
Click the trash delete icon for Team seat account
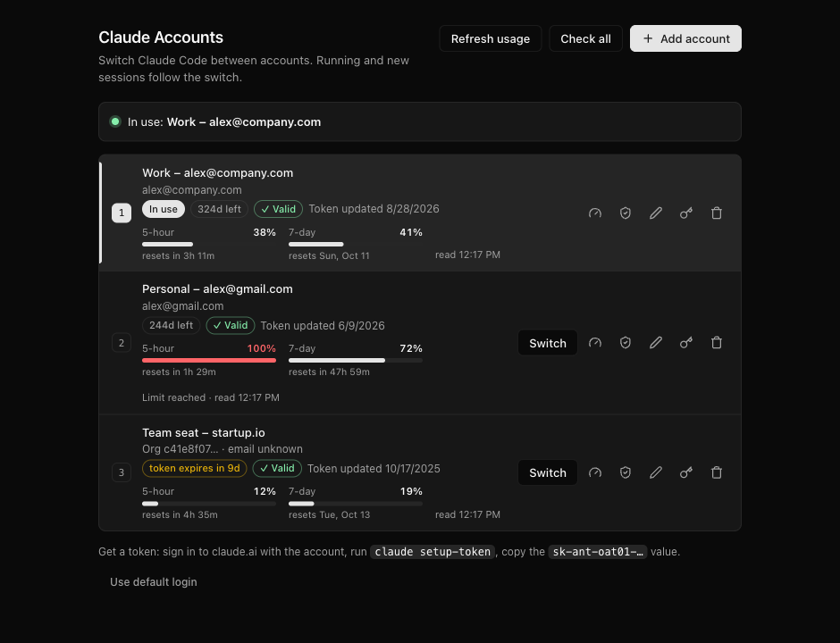[x=717, y=472]
